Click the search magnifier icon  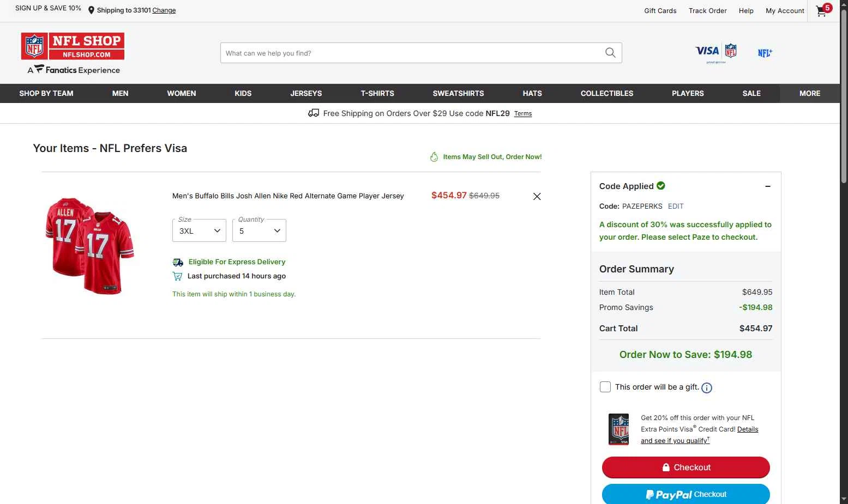point(610,53)
